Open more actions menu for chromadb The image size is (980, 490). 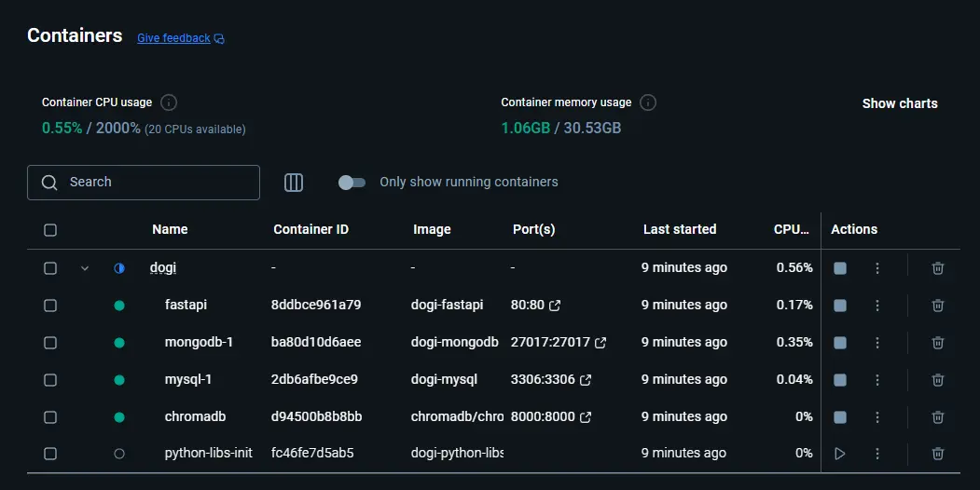(876, 417)
